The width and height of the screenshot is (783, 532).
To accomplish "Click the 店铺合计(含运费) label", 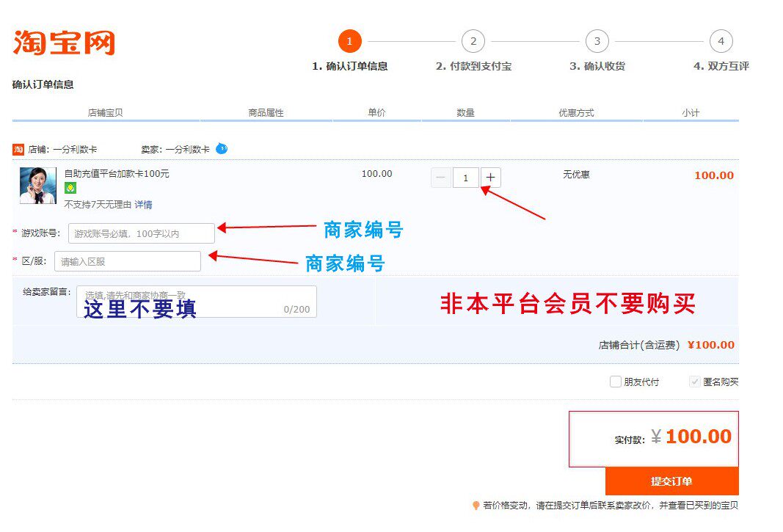I will click(639, 345).
